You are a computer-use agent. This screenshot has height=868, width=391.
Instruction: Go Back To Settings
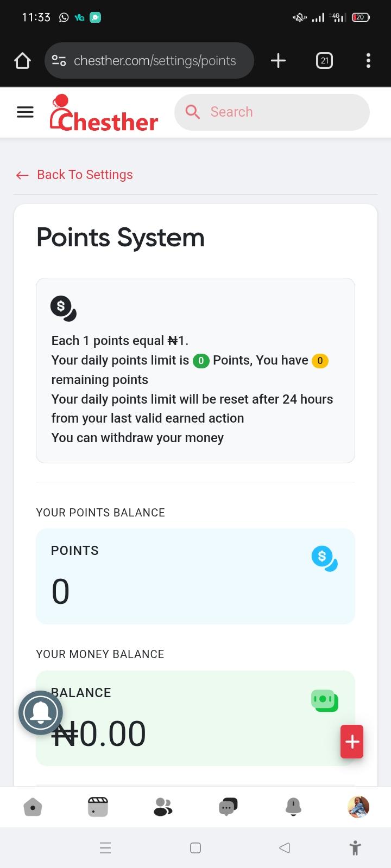[74, 175]
